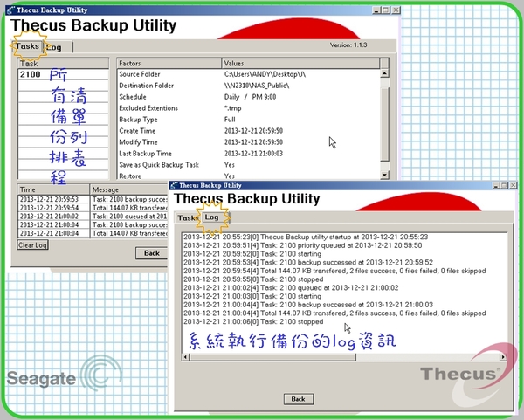
Task: Click the *.tmp value
Action: pos(232,108)
